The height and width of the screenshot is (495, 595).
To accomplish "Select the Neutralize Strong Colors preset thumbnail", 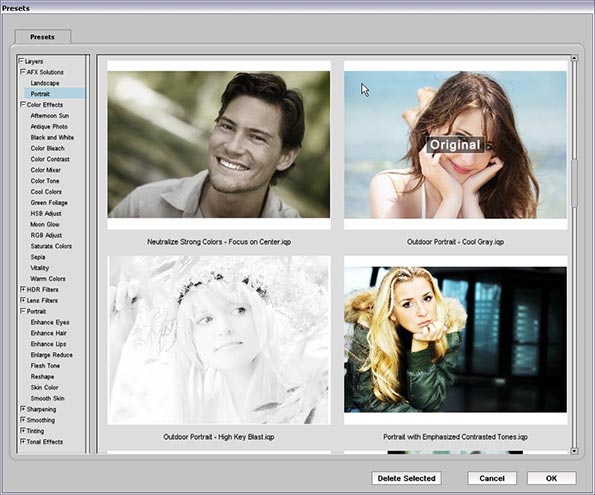I will [x=219, y=145].
